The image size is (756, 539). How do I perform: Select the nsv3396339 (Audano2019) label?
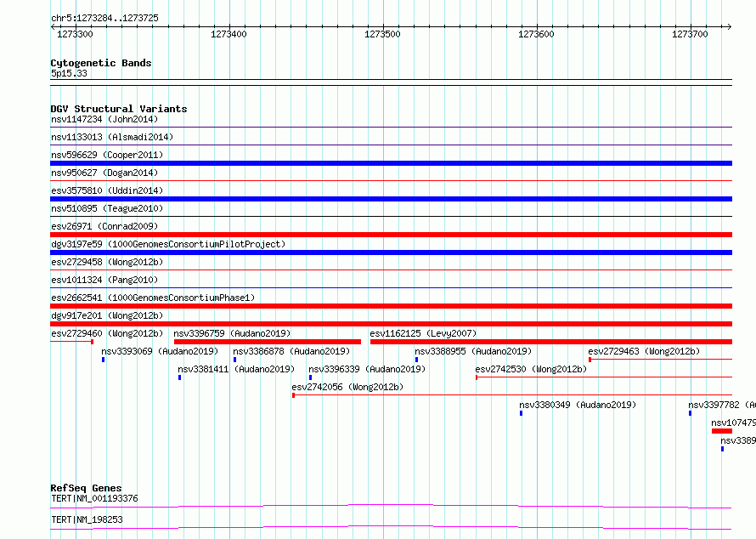pos(367,369)
